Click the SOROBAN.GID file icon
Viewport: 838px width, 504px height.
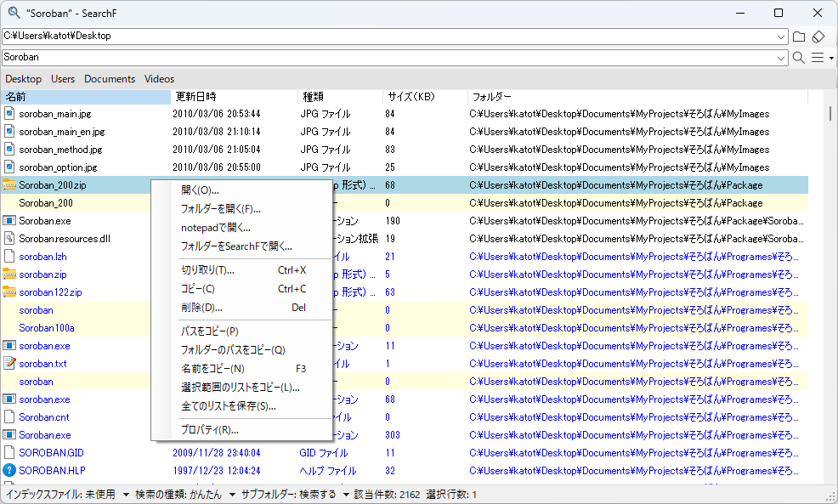[9, 453]
